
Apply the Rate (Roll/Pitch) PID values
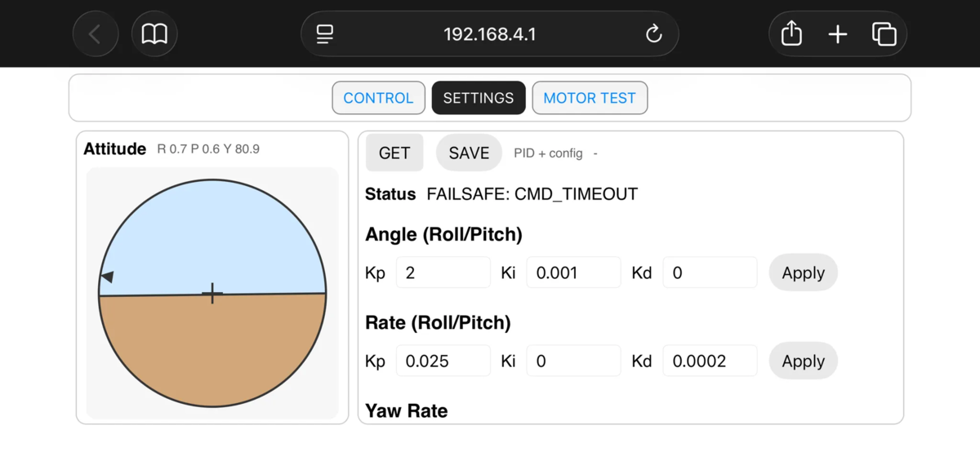click(x=804, y=361)
